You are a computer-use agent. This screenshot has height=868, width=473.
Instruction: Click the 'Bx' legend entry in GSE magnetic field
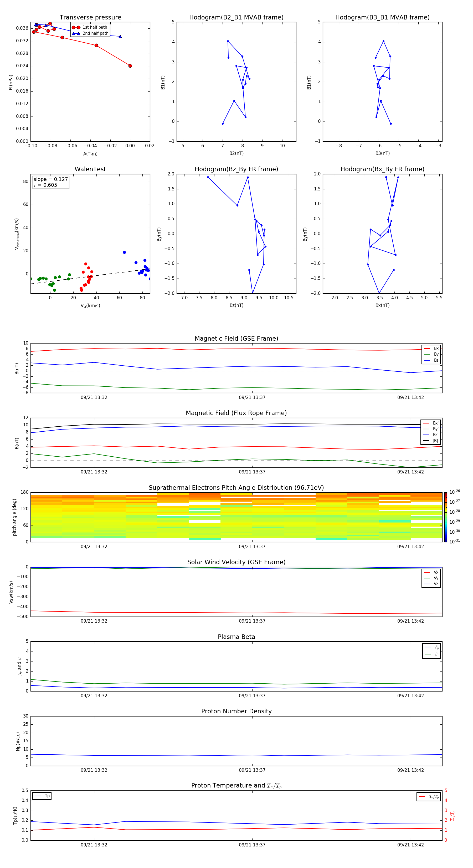(x=431, y=349)
